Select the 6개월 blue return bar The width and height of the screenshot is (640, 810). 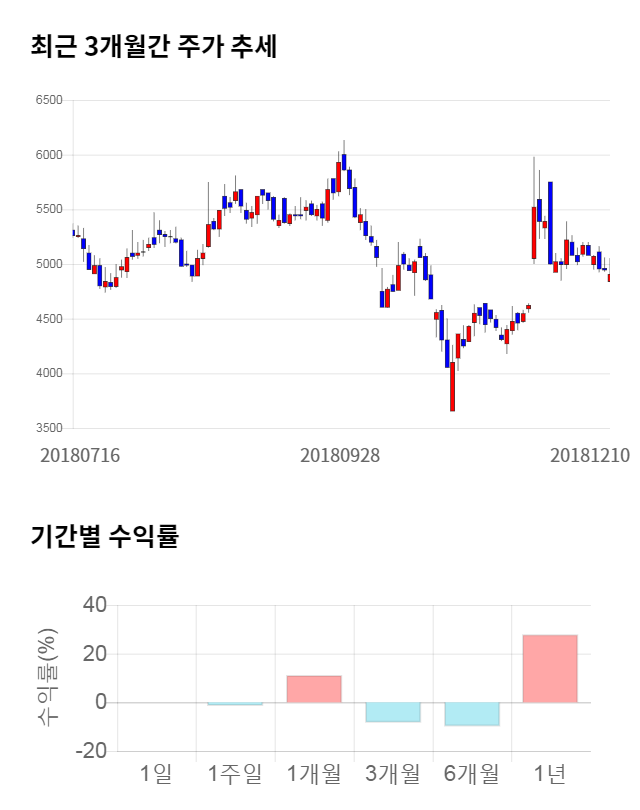pos(472,714)
